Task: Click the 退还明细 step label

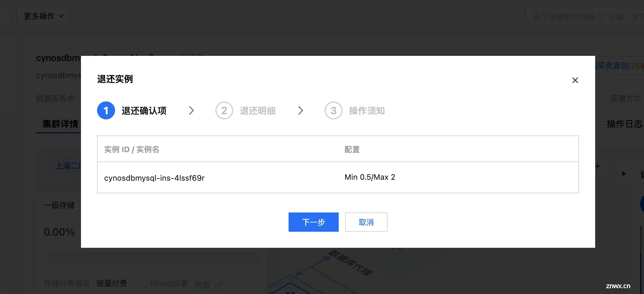Action: point(258,111)
